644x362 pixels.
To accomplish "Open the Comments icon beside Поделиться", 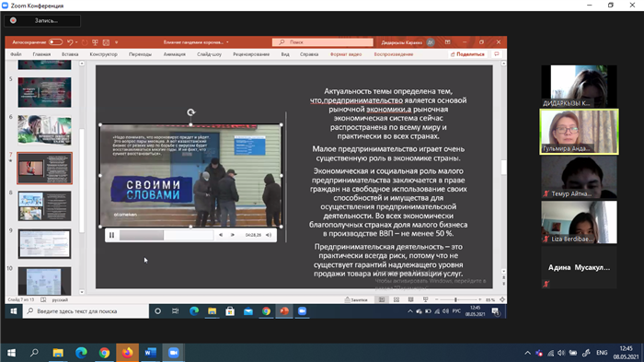I will click(x=497, y=54).
